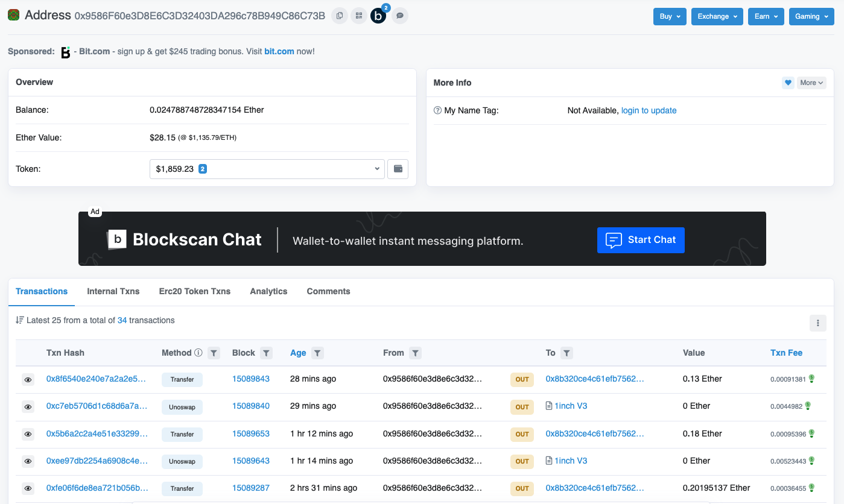Show the address QR code icon
Screen dimensions: 844x504
pyautogui.click(x=359, y=16)
